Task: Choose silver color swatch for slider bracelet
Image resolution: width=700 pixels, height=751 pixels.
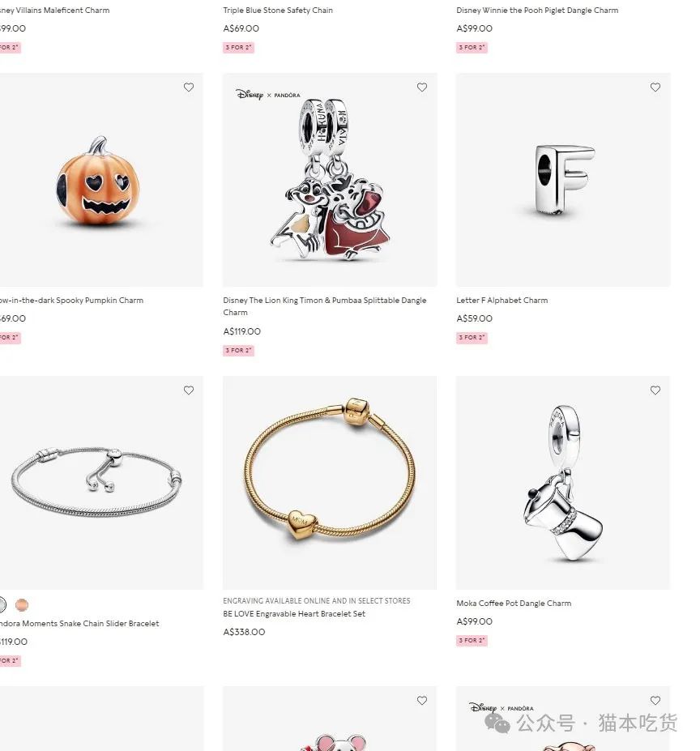Action: (2, 605)
